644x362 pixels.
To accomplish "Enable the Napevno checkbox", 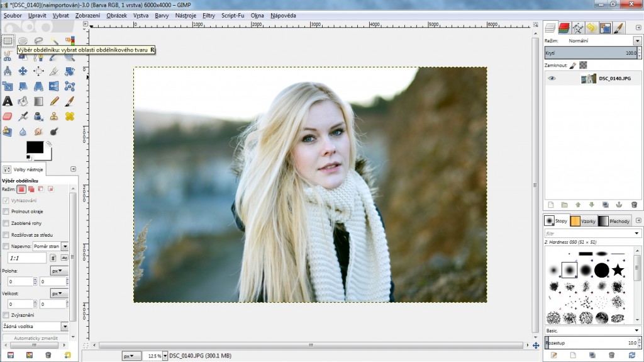I will pos(6,246).
